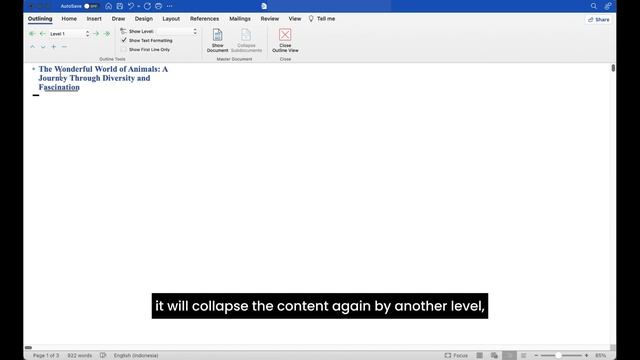Click the Share button
Image resolution: width=640 pixels, height=360 pixels.
[599, 20]
